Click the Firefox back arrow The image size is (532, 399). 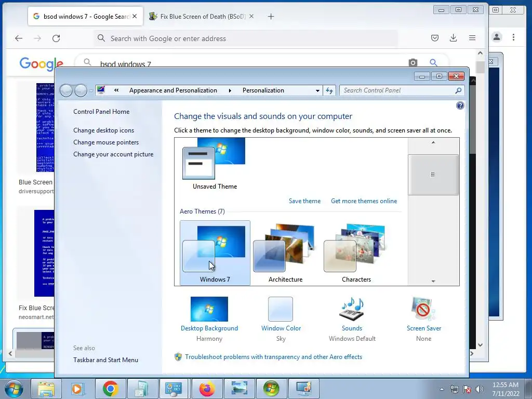pyautogui.click(x=19, y=38)
